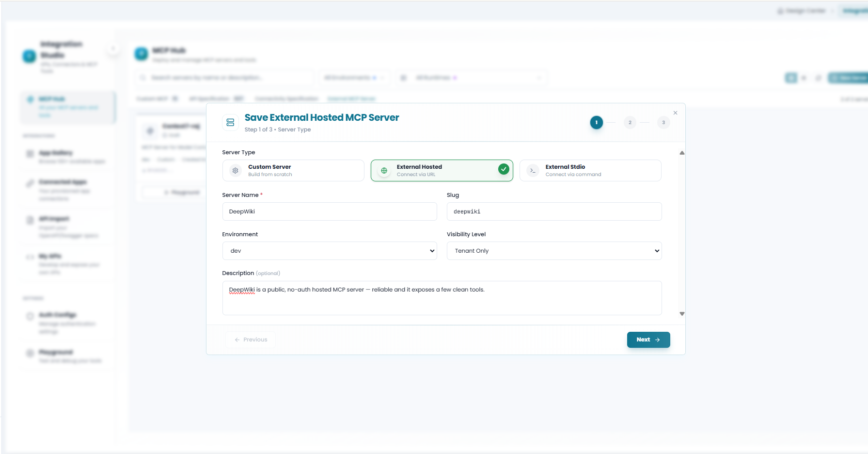Click the terminal prompt icon on External Stdio

click(x=533, y=171)
